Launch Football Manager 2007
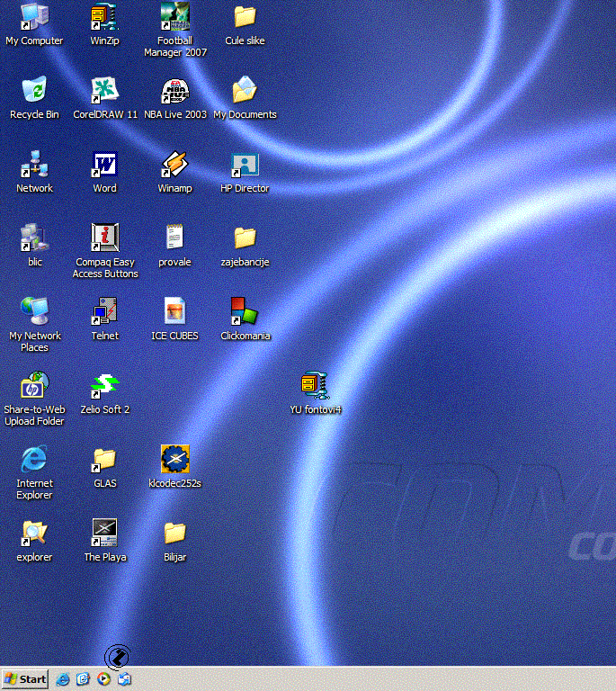The image size is (616, 691). [x=174, y=17]
